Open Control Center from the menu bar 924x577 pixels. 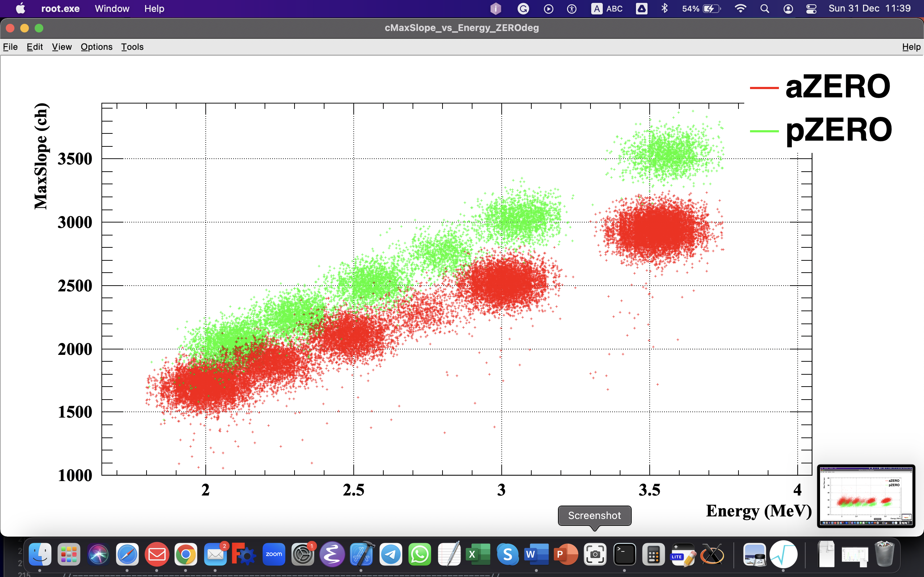click(x=811, y=9)
